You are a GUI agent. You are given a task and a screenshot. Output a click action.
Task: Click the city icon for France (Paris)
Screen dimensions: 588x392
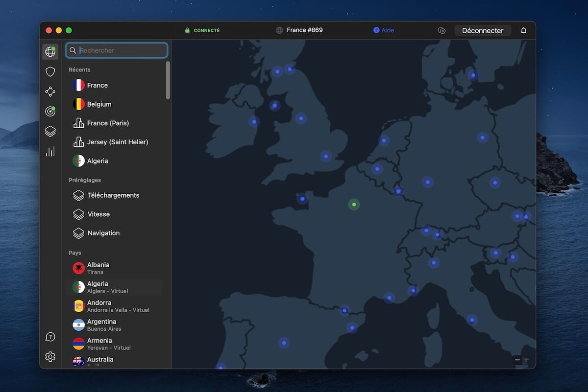click(78, 123)
